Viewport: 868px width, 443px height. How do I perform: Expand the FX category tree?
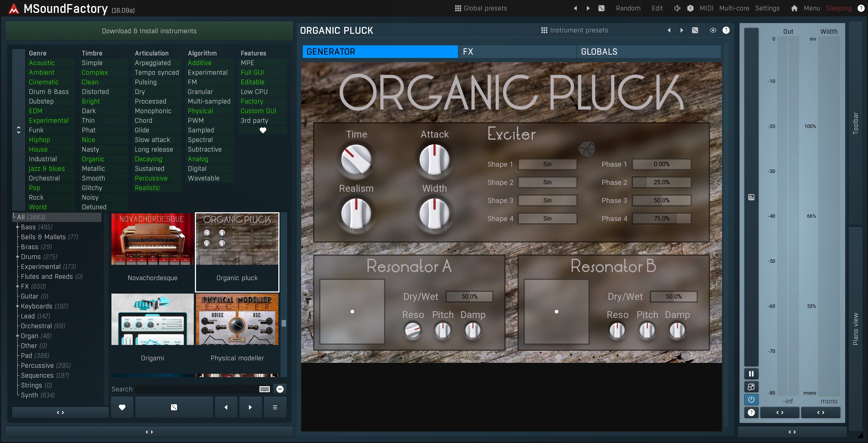(18, 286)
